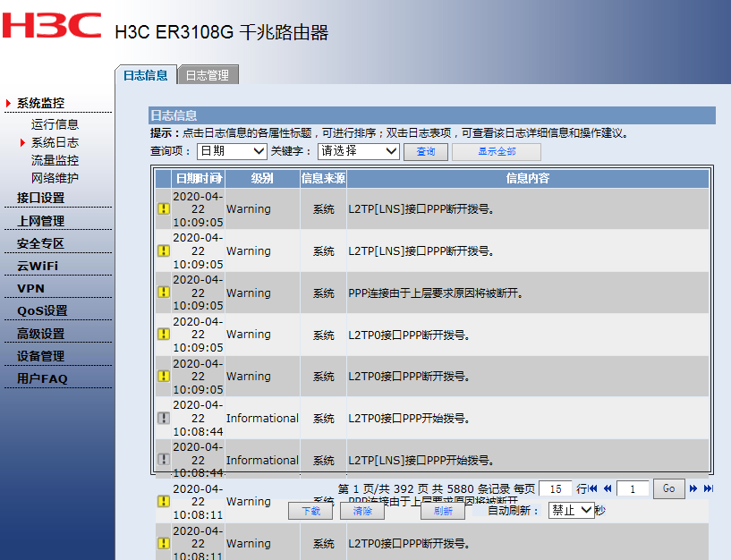Sort by 日期时间 column header
This screenshot has height=560, width=731.
click(x=198, y=178)
